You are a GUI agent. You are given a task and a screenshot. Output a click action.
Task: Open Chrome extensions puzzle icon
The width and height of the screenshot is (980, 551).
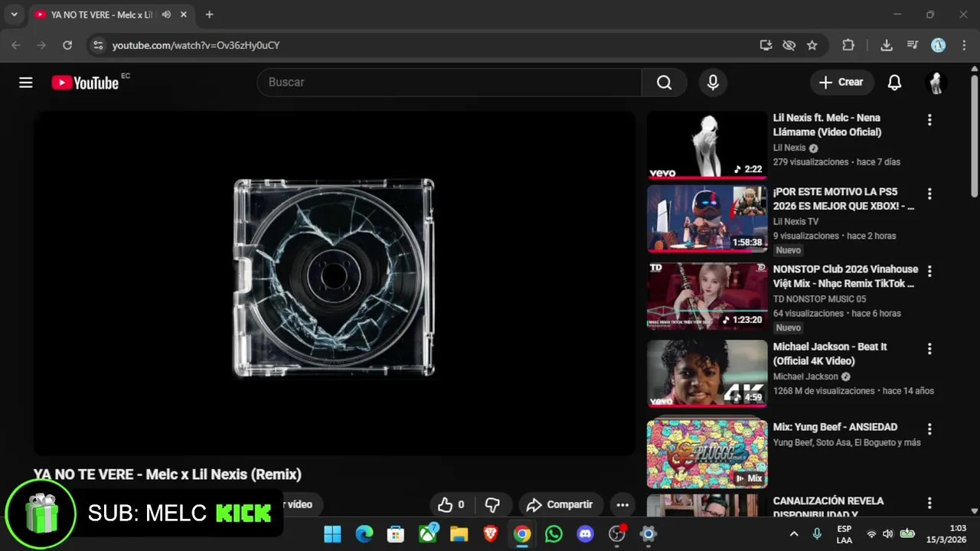(848, 45)
